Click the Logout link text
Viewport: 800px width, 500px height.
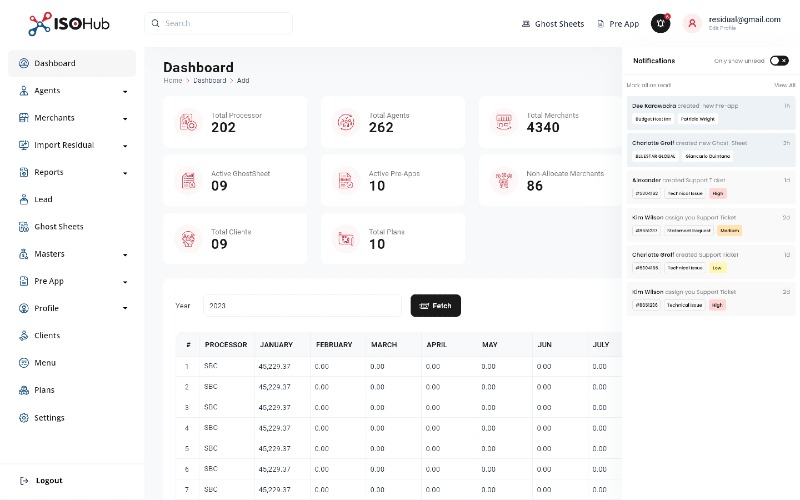coord(49,481)
